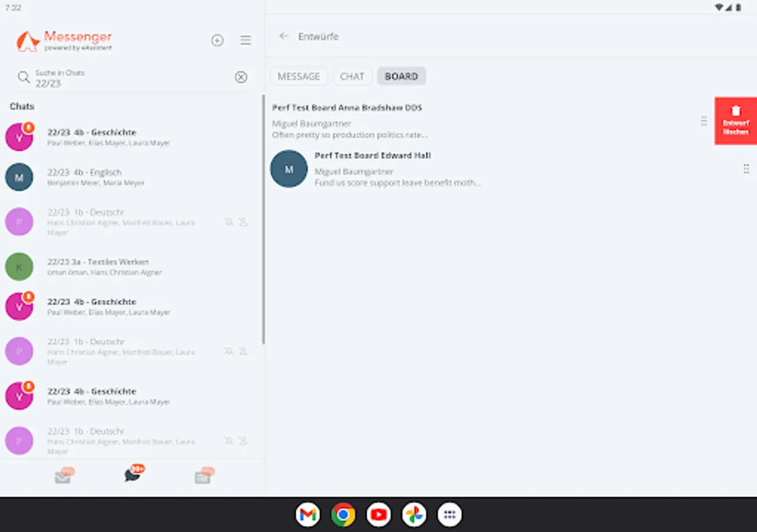Click the green K avatar of Textiles Werken
The height and width of the screenshot is (532, 757).
(x=19, y=267)
